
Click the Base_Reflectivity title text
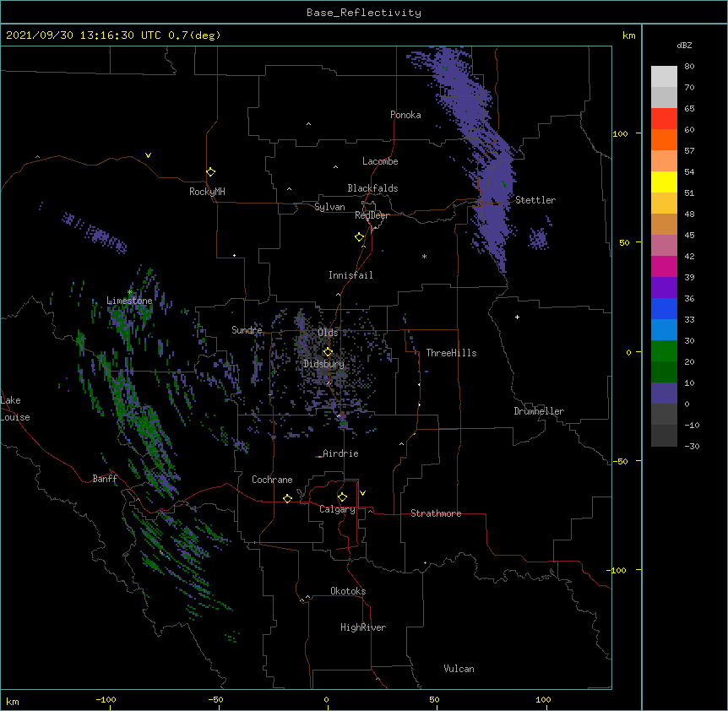point(364,13)
